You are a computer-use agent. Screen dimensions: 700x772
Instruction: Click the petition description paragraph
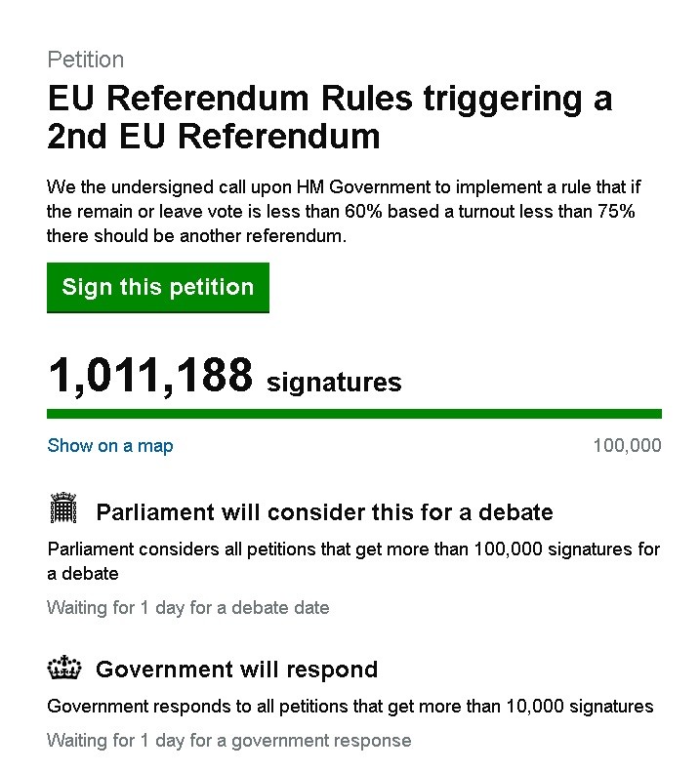pyautogui.click(x=344, y=211)
